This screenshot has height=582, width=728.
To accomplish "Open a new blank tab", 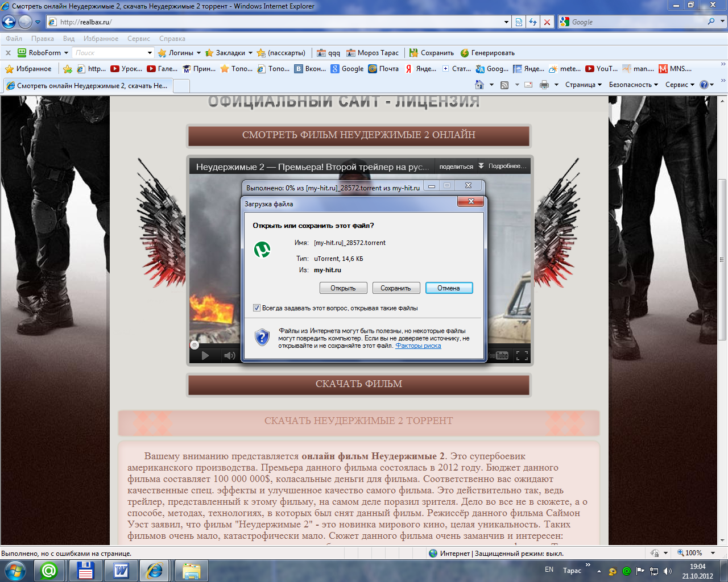I will click(181, 86).
